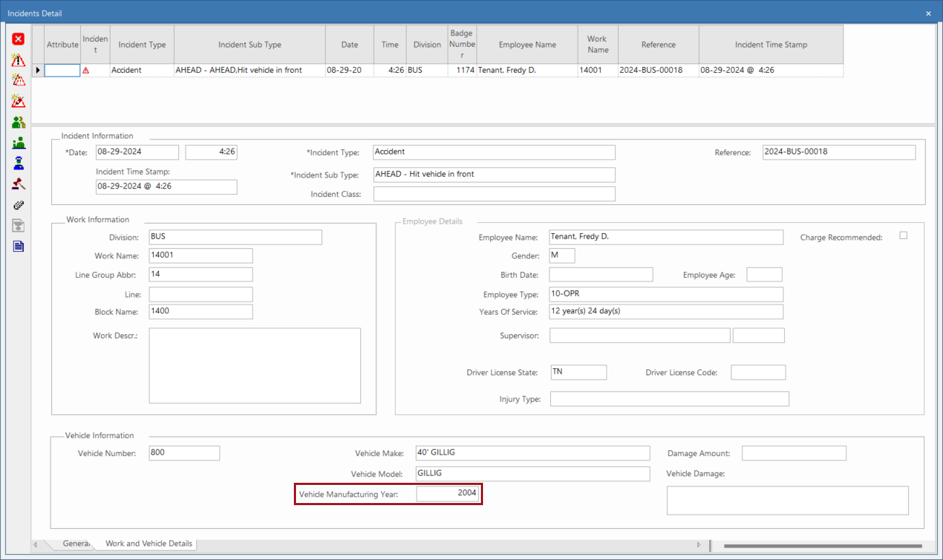Image resolution: width=943 pixels, height=560 pixels.
Task: Click the Vehicle Manufacturing Year field
Action: coord(448,494)
